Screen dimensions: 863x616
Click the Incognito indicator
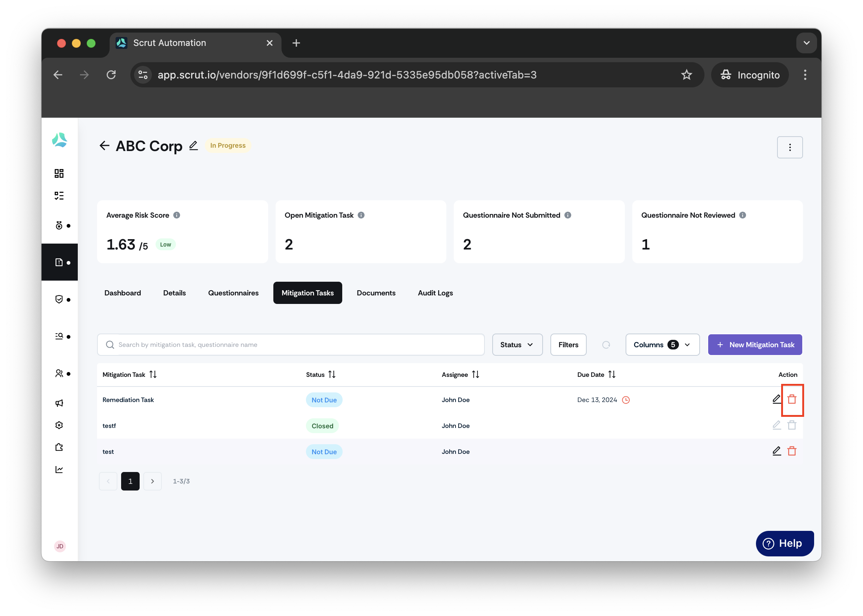750,75
